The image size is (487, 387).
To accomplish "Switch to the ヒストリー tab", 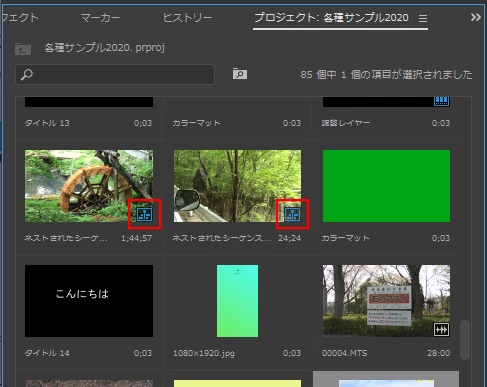I will coord(187,18).
